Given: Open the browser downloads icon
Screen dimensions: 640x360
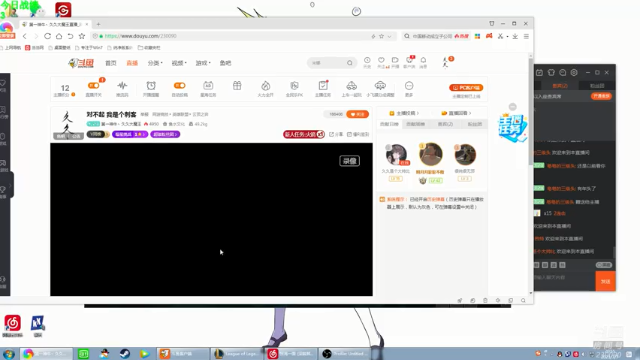Looking at the screenshot, I should tap(515, 36).
